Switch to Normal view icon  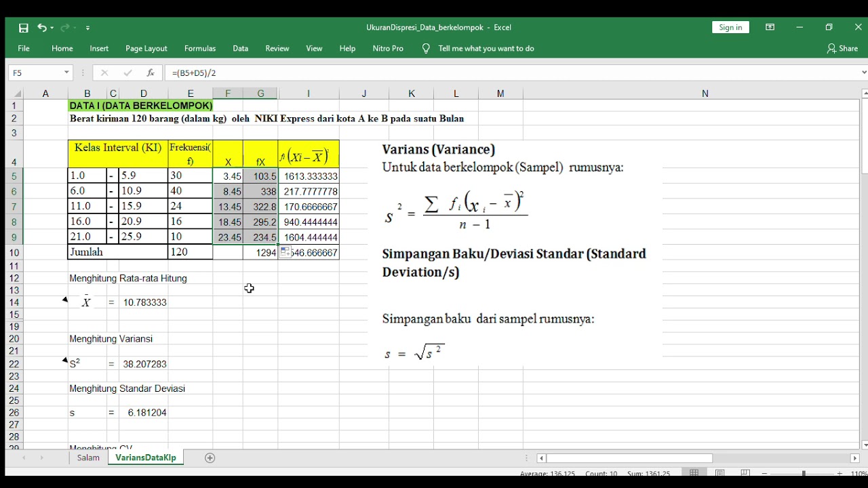(x=694, y=473)
